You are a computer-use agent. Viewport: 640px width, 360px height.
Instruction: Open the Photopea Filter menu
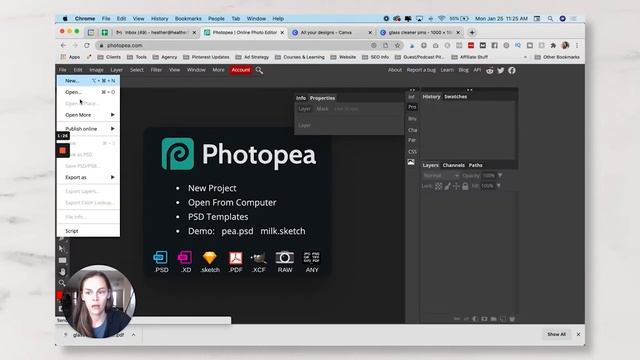coord(156,70)
